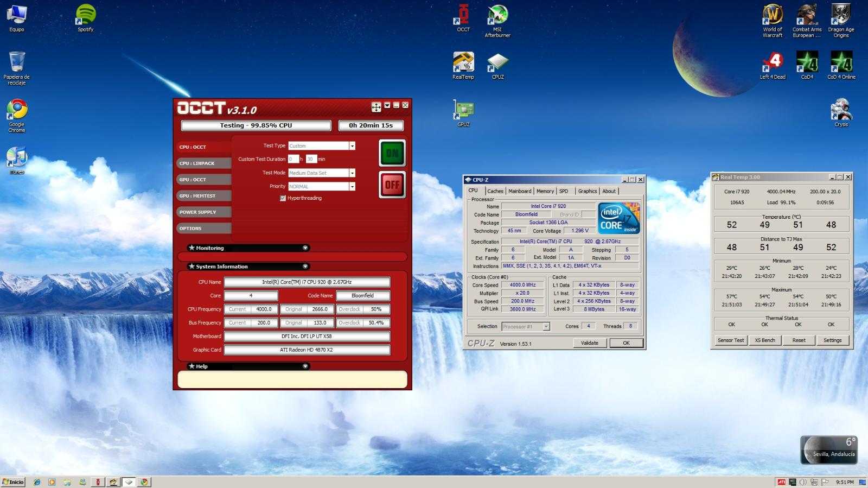Switch to the SPD tab in CPU-Z
Viewport: 868px width, 488px height.
coord(564,191)
